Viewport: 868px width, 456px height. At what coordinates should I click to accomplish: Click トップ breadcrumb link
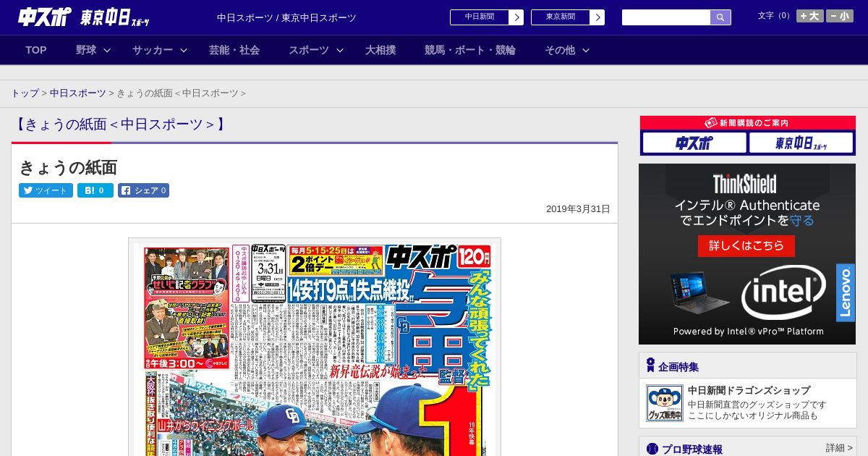[25, 93]
